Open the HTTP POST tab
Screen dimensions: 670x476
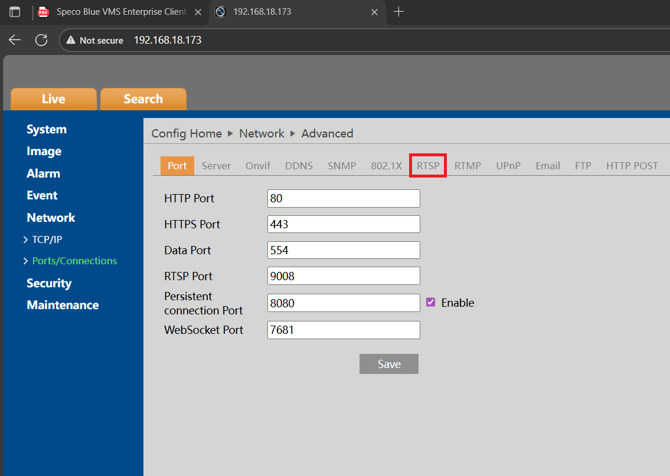point(631,166)
